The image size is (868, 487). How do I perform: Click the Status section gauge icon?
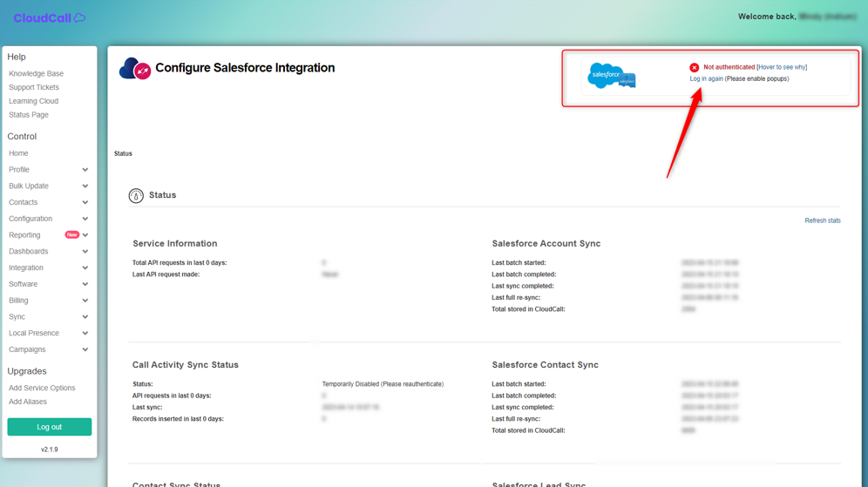pyautogui.click(x=136, y=195)
